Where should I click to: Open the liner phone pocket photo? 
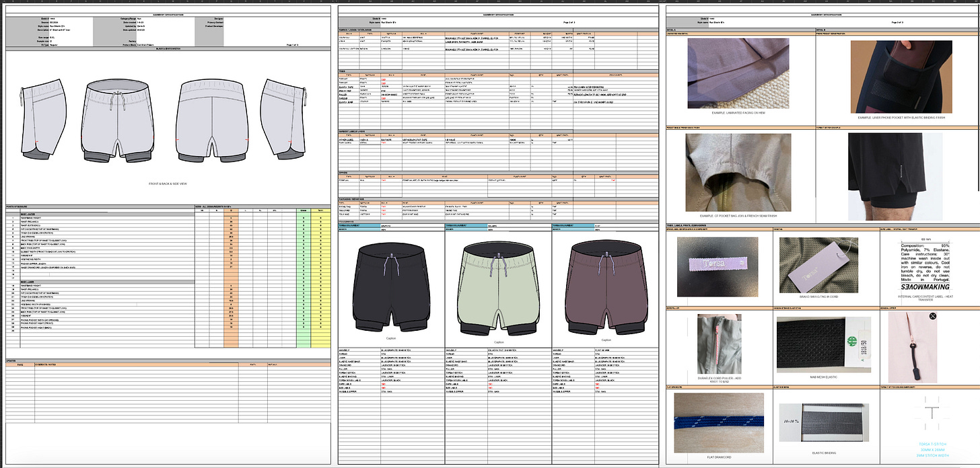tap(901, 77)
